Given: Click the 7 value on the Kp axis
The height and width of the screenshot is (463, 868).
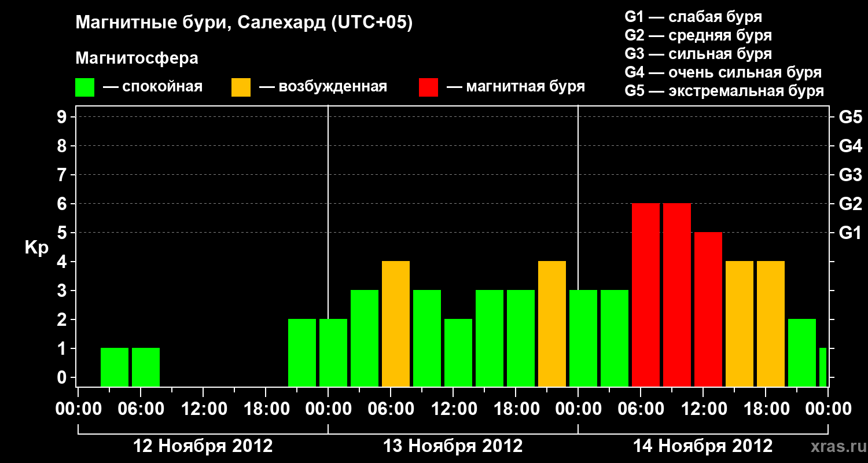Looking at the screenshot, I should 63,175.
